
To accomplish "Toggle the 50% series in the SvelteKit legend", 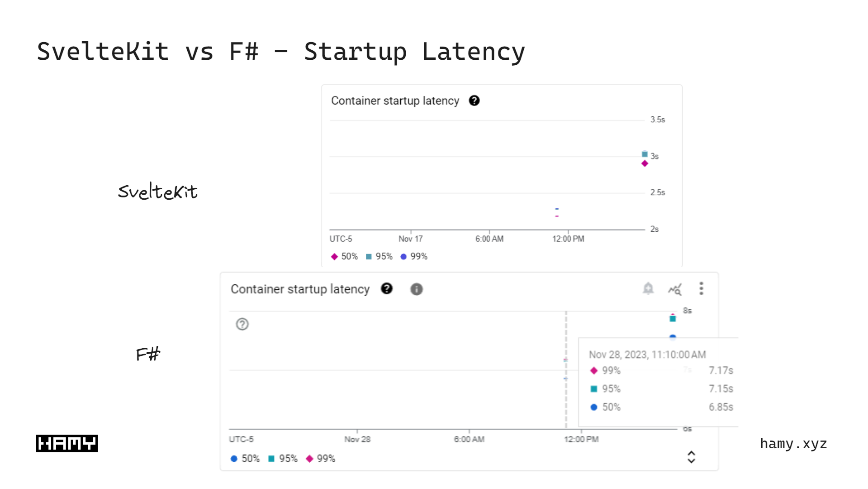I will [x=344, y=256].
